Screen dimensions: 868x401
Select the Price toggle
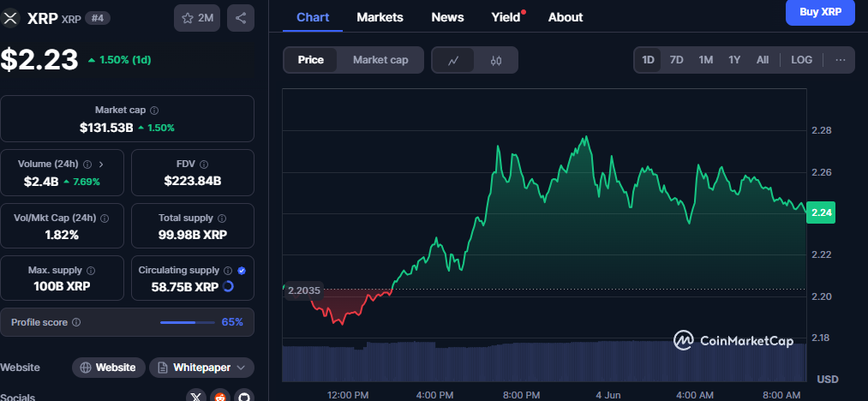coord(310,60)
